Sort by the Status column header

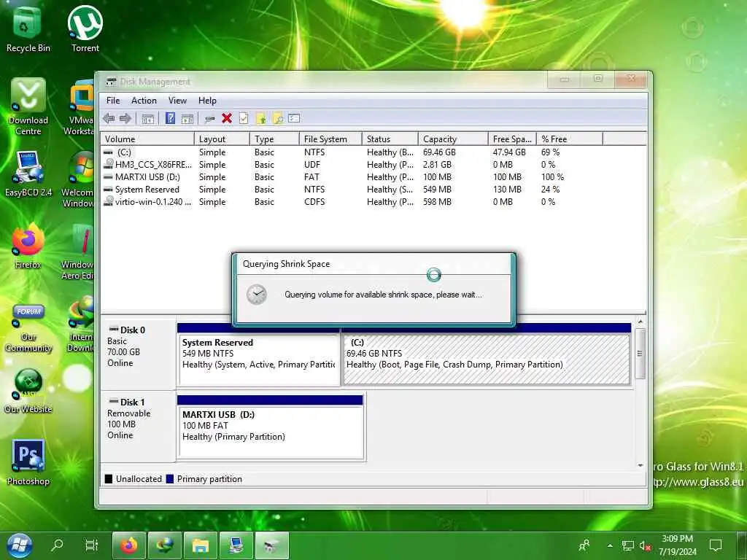point(390,139)
